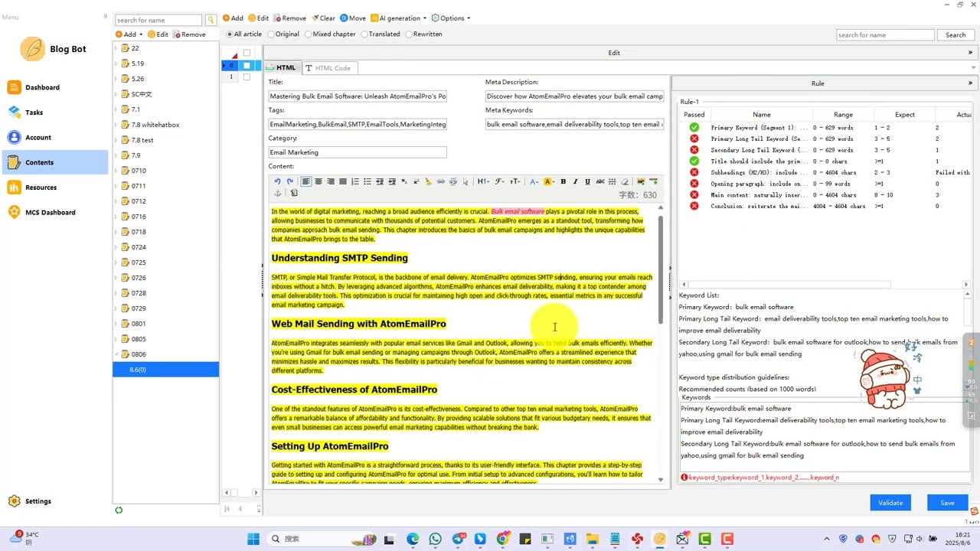Open the AI generation dropdown

tap(399, 18)
